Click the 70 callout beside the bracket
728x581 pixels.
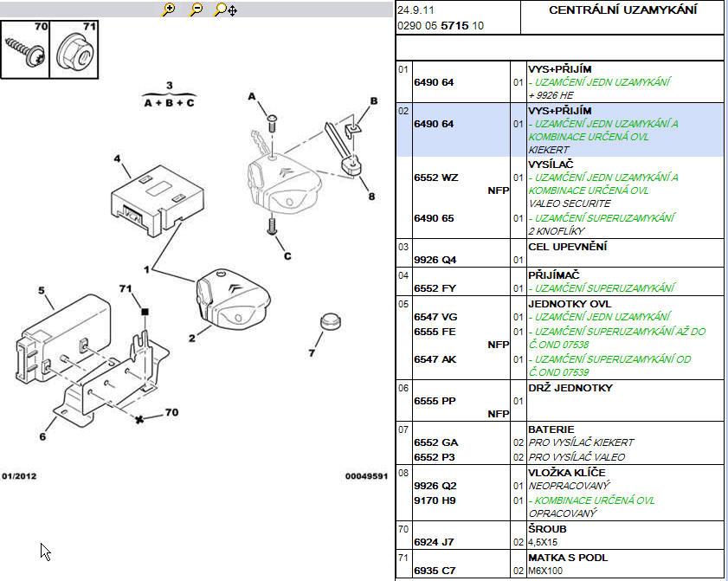coord(171,412)
